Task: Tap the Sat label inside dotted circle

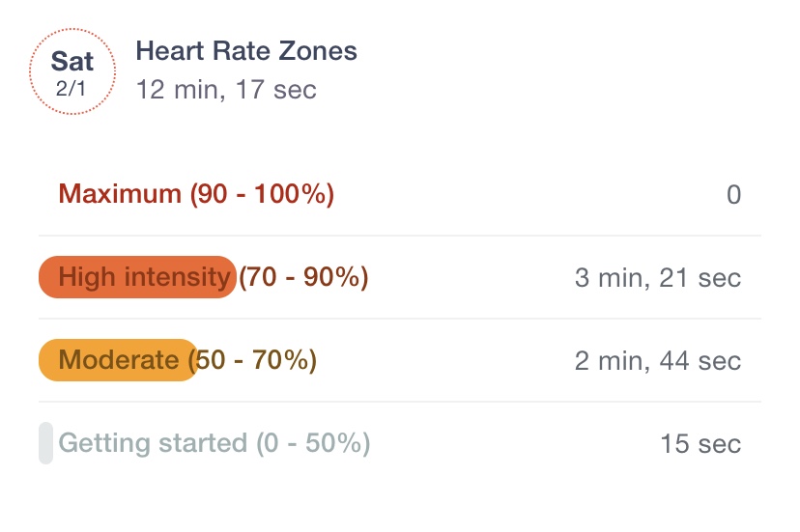Action: (x=72, y=62)
